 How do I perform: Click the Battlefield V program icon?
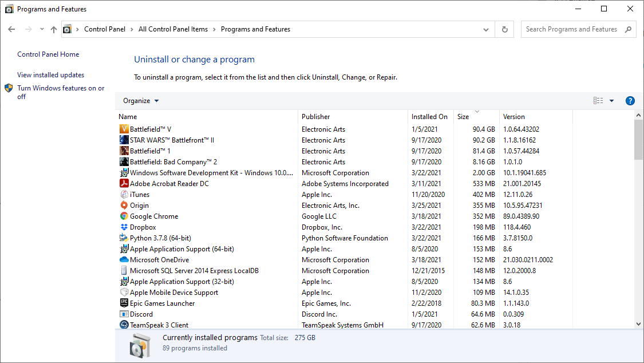coord(124,129)
